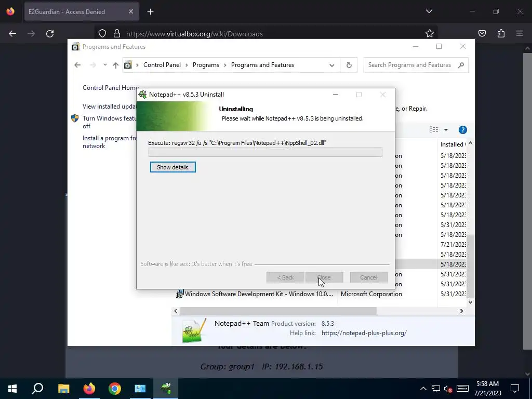Go up one level in Control Panel

[x=116, y=65]
